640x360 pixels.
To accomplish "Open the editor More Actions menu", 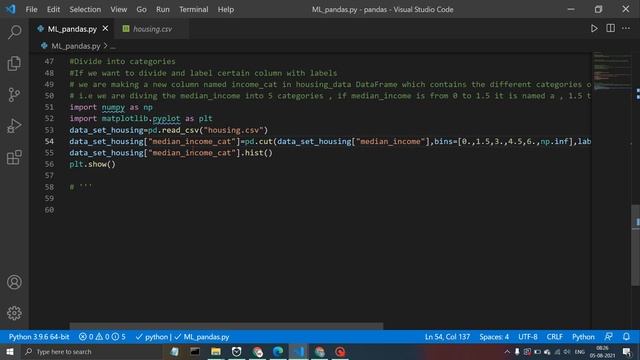I will tap(626, 29).
